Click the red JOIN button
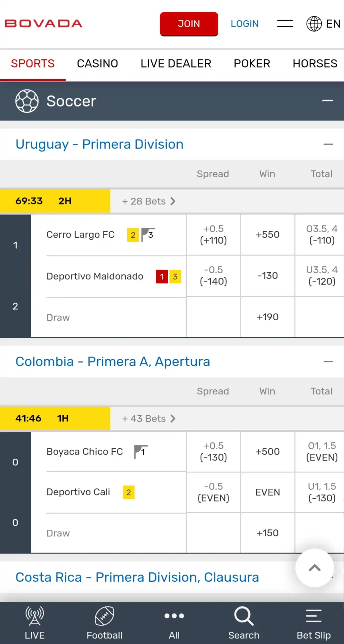This screenshot has width=344, height=644. point(189,24)
